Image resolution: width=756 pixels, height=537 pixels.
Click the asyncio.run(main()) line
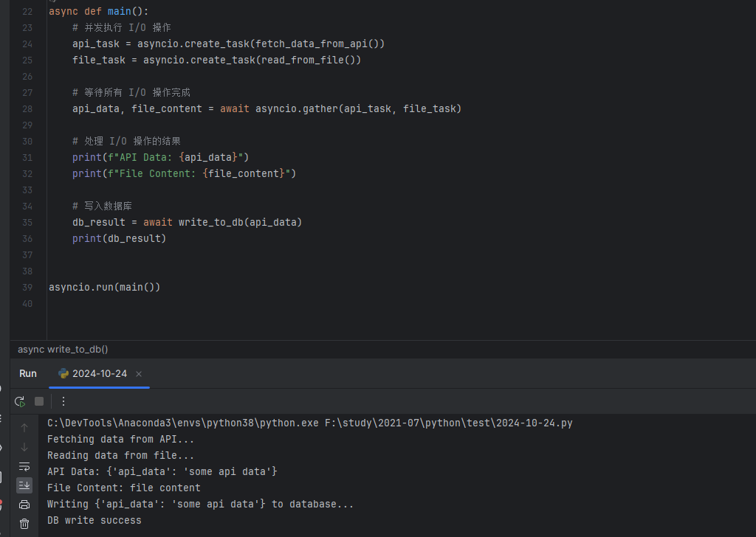[104, 287]
